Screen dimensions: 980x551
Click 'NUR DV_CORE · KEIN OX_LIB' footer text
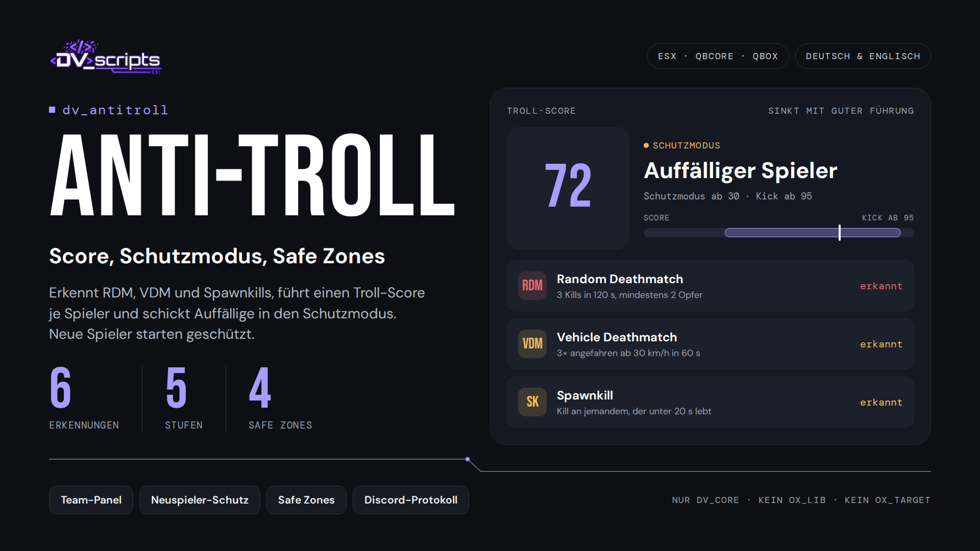(749, 500)
